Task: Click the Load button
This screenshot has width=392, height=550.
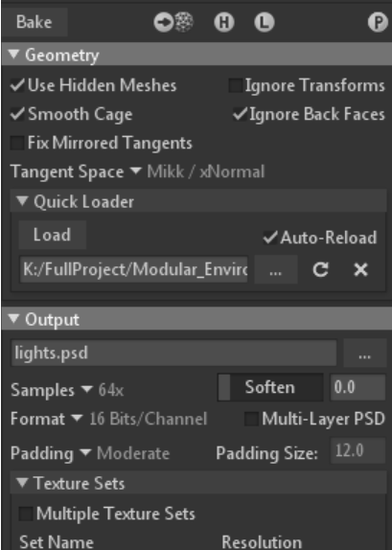Action: pyautogui.click(x=53, y=235)
